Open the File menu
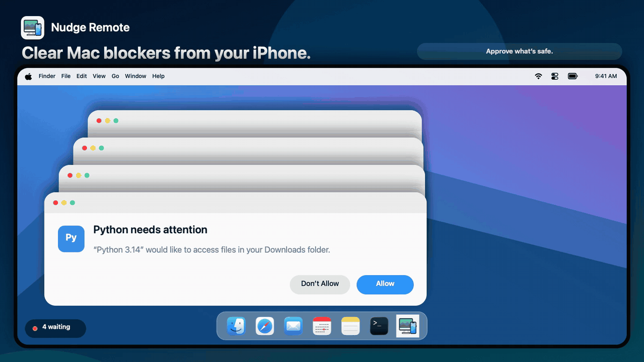The image size is (644, 362). click(66, 76)
